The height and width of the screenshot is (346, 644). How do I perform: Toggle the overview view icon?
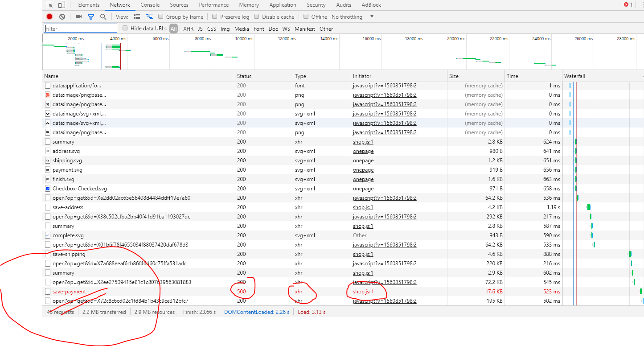149,16
